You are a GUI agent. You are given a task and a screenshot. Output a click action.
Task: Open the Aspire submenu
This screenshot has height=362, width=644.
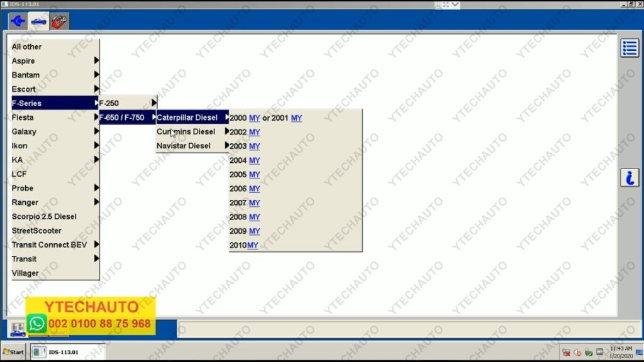tap(55, 61)
